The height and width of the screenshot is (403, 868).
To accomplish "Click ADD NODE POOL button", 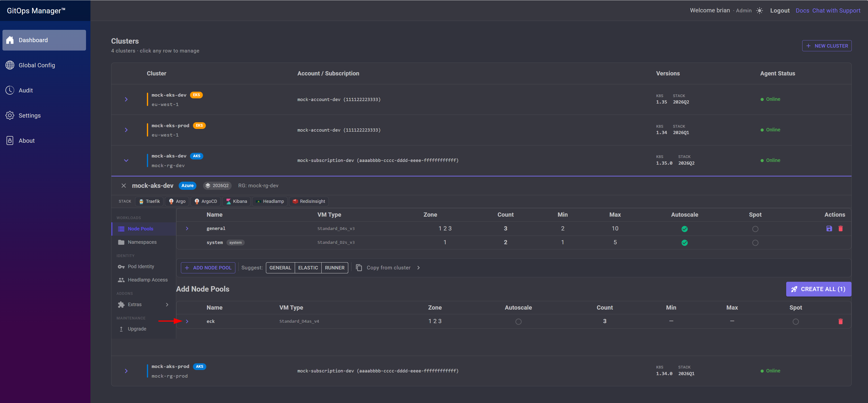I will [208, 268].
